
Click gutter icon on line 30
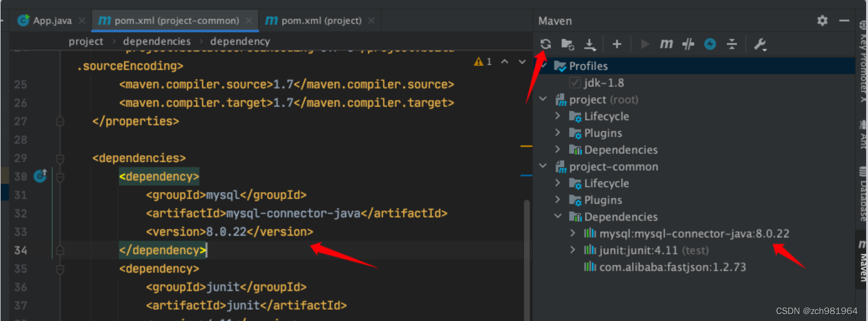tap(40, 177)
